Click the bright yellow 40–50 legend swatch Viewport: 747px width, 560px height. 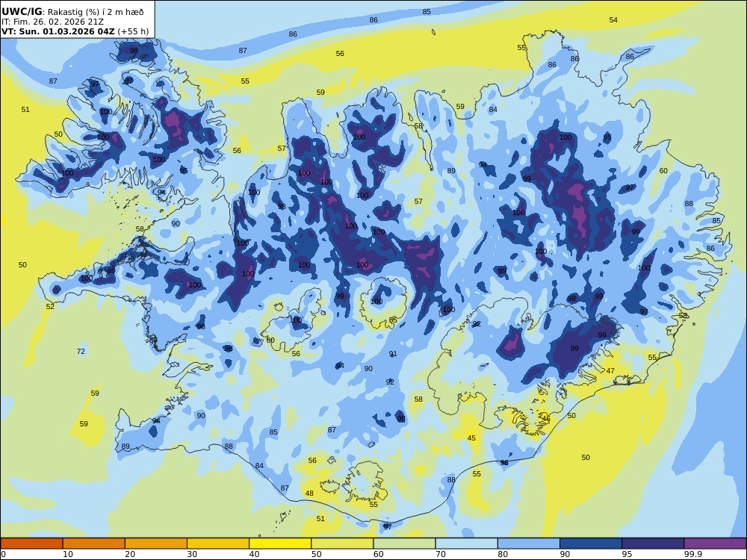tap(280, 544)
